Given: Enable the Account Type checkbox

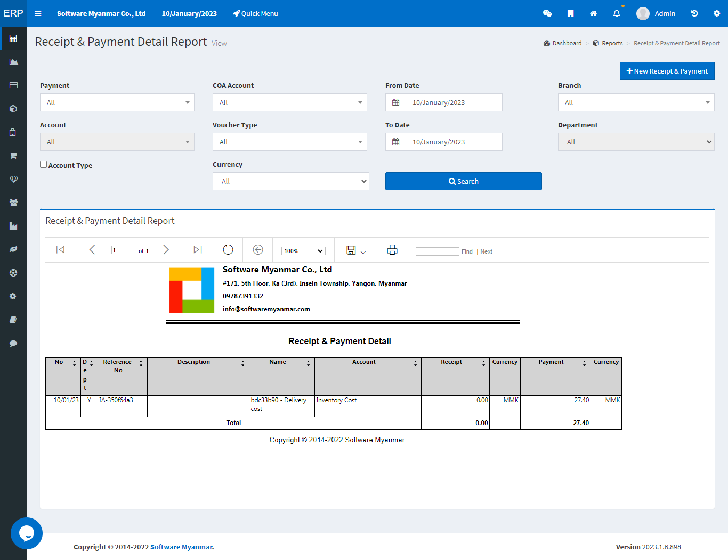Looking at the screenshot, I should coord(44,165).
